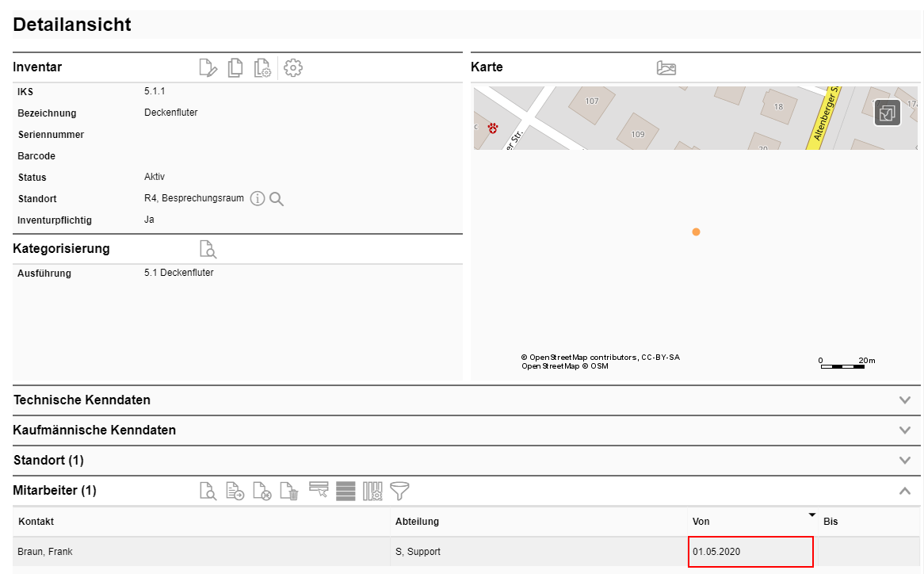
Task: Open the filter funnel in Mitarbeiter
Action: click(x=400, y=492)
